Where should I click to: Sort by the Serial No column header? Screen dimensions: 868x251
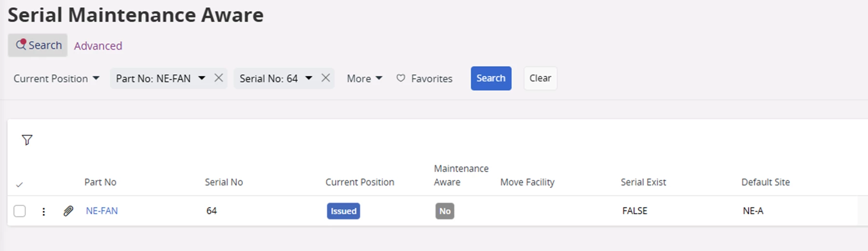click(x=224, y=182)
